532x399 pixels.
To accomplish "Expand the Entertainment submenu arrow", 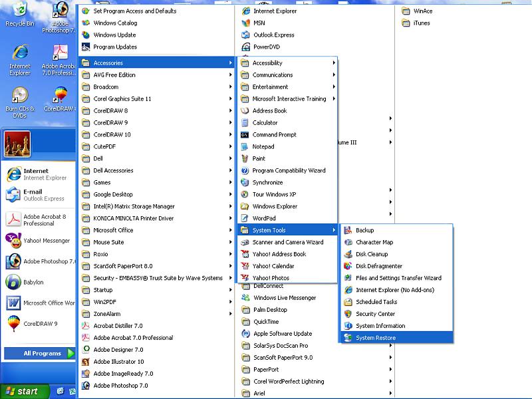I will click(334, 87).
